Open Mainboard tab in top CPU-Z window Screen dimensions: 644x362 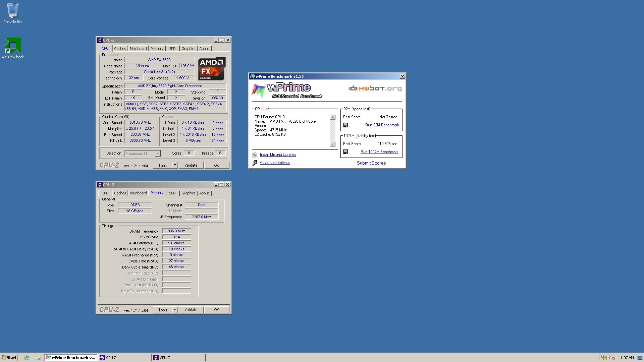pos(138,49)
